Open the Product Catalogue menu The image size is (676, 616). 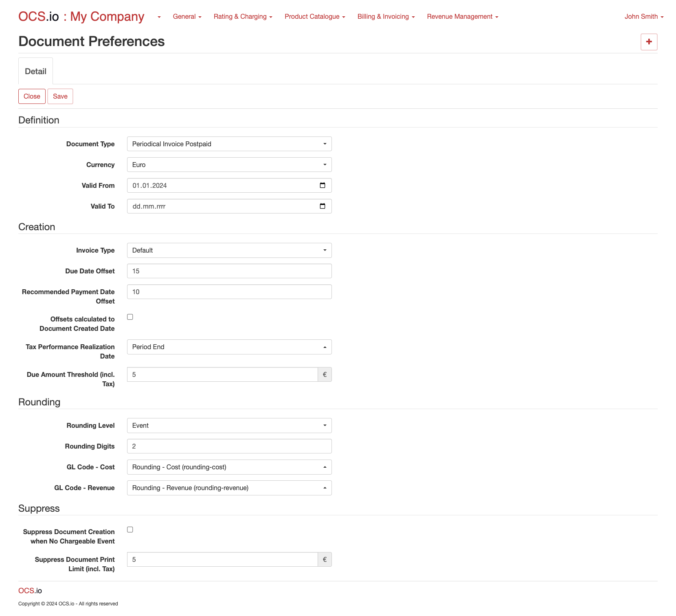click(314, 17)
